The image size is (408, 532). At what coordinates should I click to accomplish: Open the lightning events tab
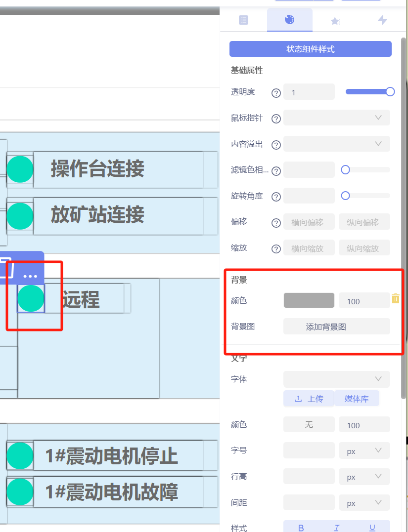click(382, 20)
